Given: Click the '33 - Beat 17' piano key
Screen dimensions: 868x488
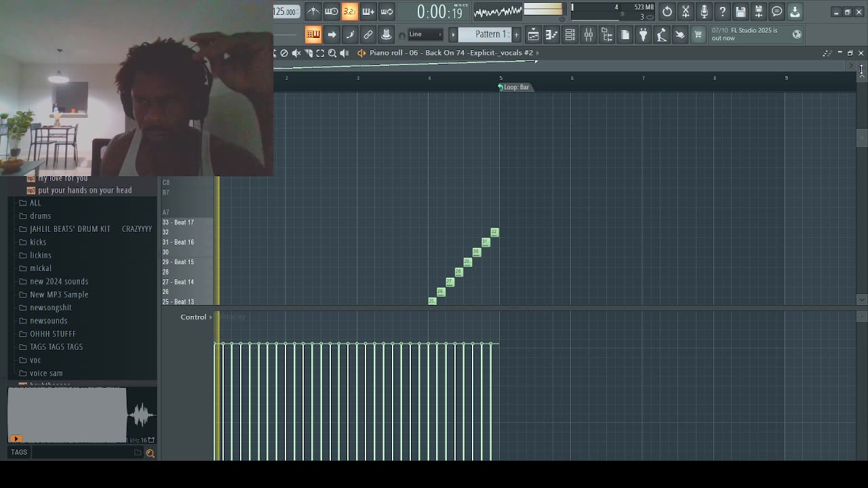Looking at the screenshot, I should pos(188,222).
